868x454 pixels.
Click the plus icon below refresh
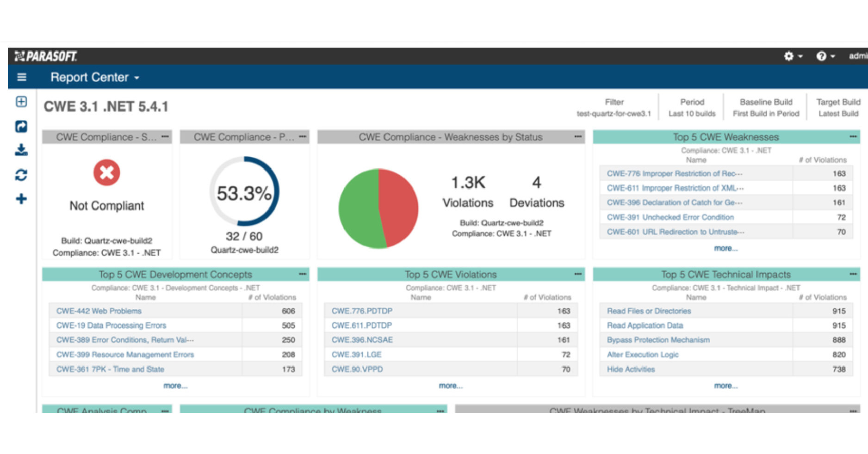coord(21,199)
